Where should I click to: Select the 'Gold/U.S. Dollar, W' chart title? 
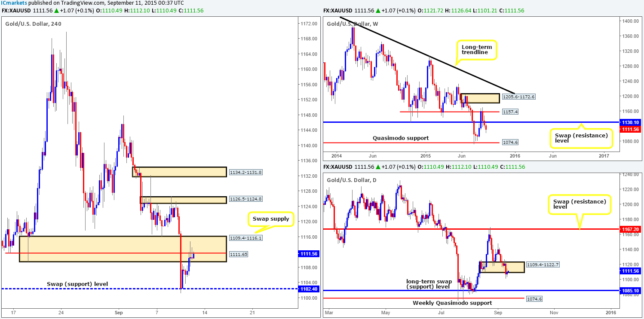pyautogui.click(x=352, y=24)
